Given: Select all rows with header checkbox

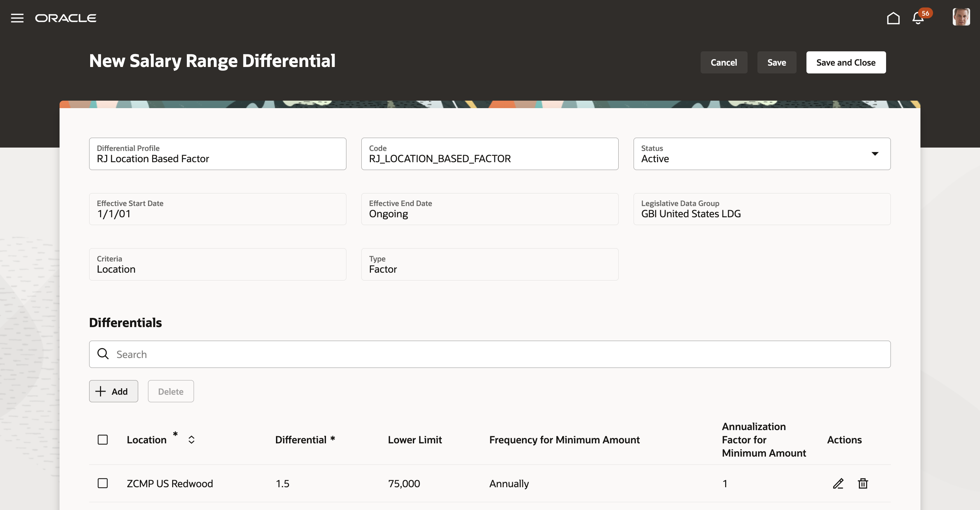Looking at the screenshot, I should [103, 440].
